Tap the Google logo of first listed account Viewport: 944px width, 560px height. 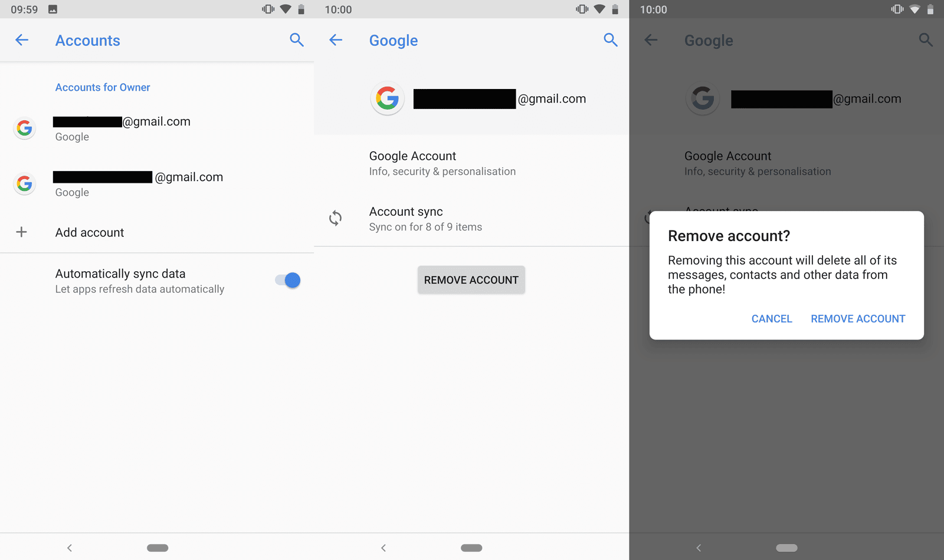(x=25, y=129)
